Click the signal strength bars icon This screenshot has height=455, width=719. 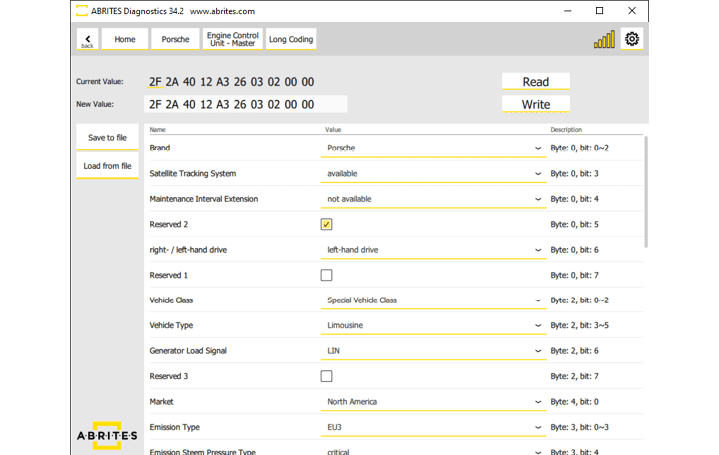(x=604, y=40)
